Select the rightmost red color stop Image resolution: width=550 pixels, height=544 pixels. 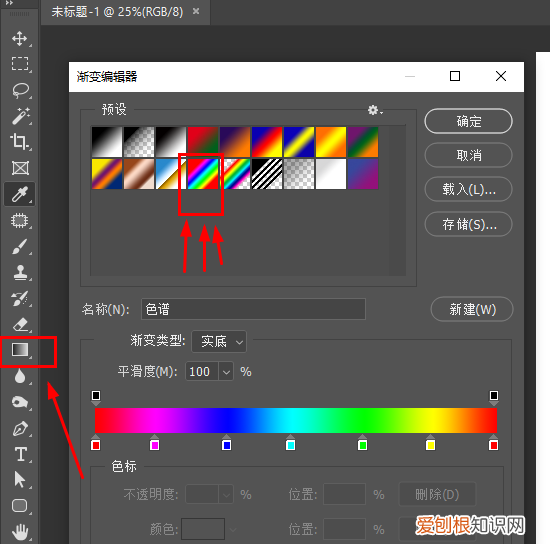coord(494,443)
